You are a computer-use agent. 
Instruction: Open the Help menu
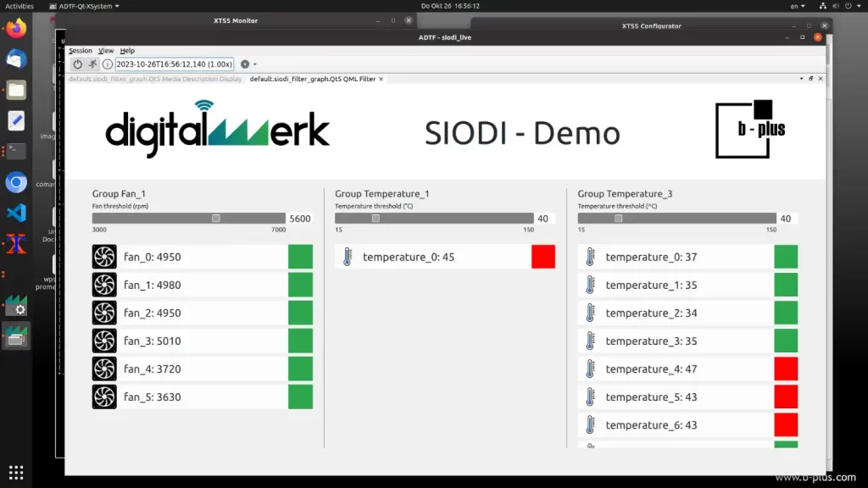coord(127,51)
